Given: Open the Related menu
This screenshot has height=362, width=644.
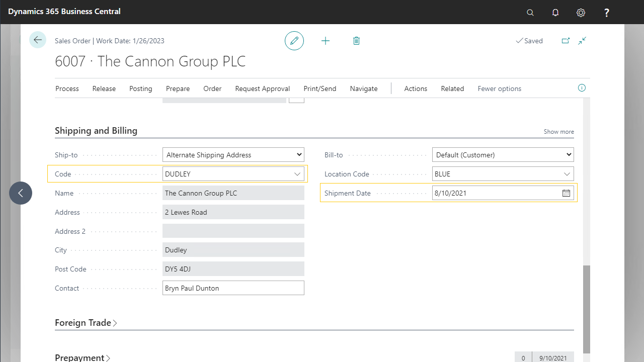Looking at the screenshot, I should coord(452,88).
